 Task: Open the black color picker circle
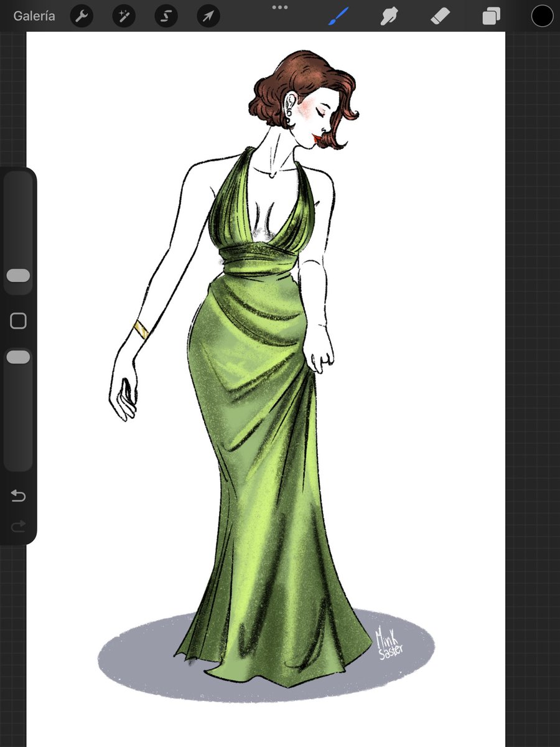tap(542, 16)
